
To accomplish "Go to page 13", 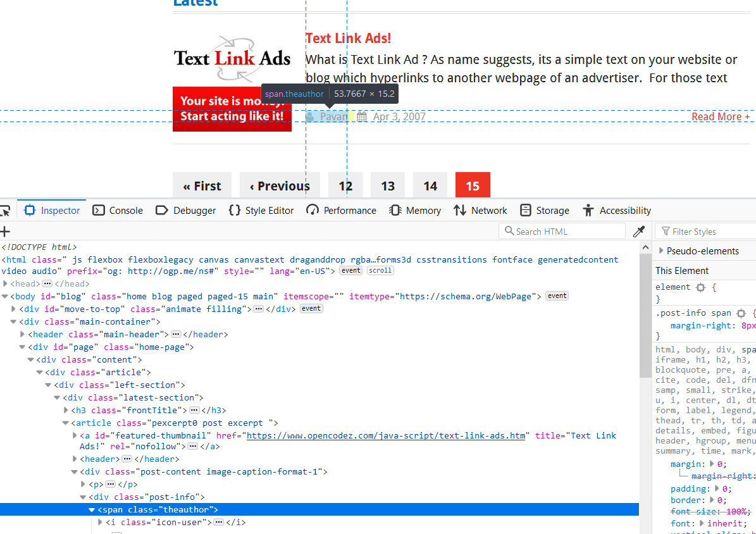I will click(x=388, y=186).
